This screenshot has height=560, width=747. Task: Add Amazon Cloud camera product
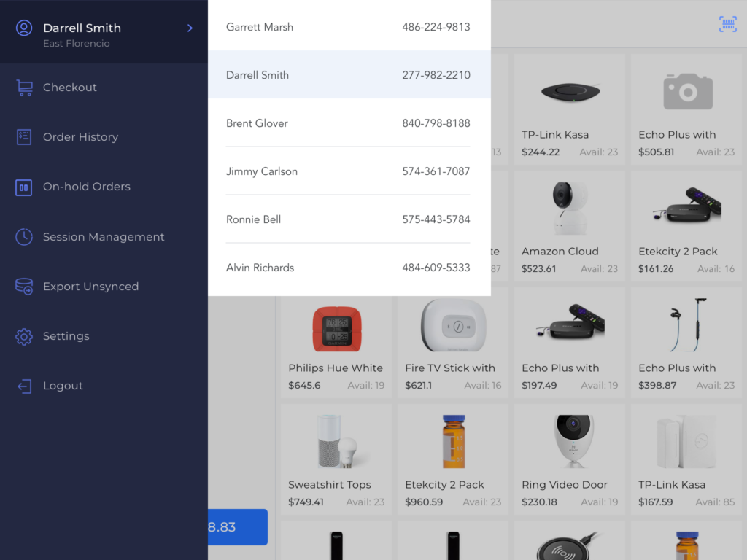tap(569, 226)
